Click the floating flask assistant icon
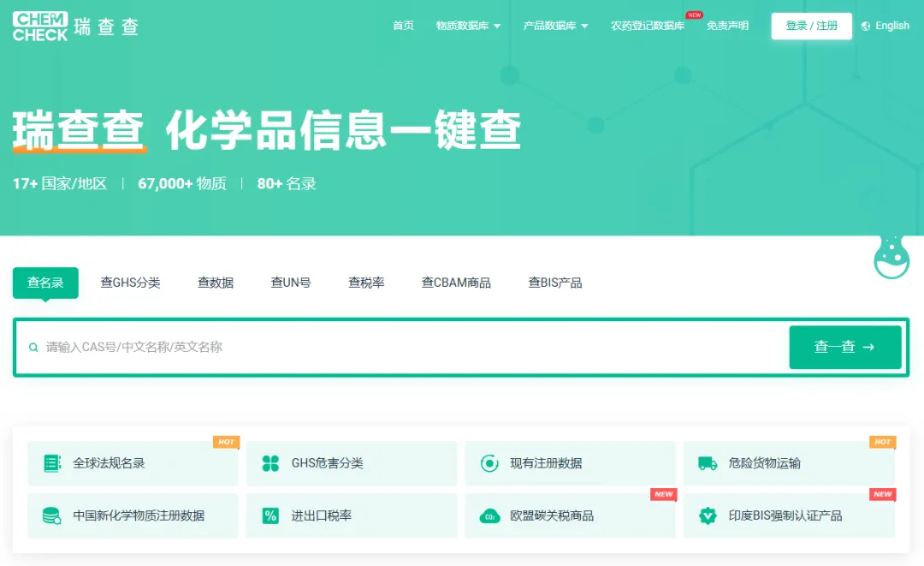This screenshot has height=566, width=924. tap(891, 257)
